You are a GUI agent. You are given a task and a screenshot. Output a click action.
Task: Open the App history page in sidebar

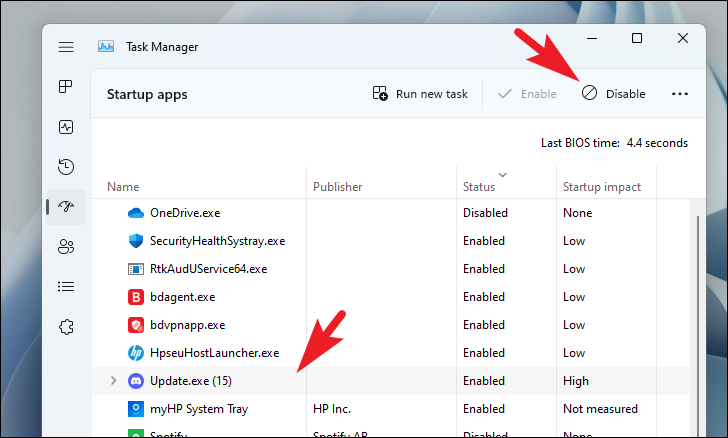66,167
